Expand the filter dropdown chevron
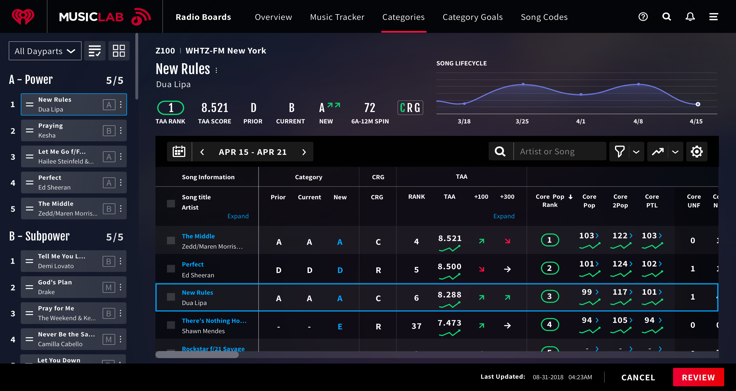The height and width of the screenshot is (391, 736). click(x=636, y=152)
